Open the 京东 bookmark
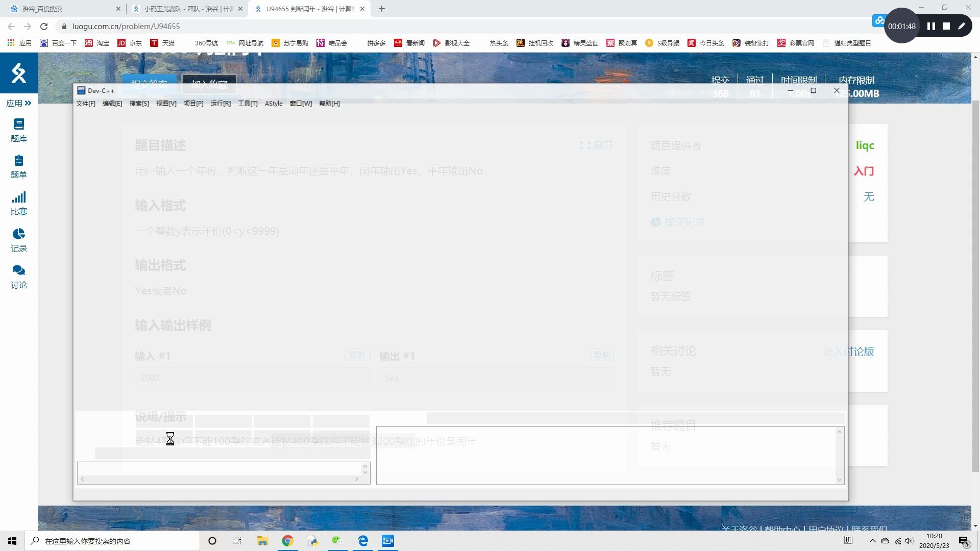 [x=130, y=43]
